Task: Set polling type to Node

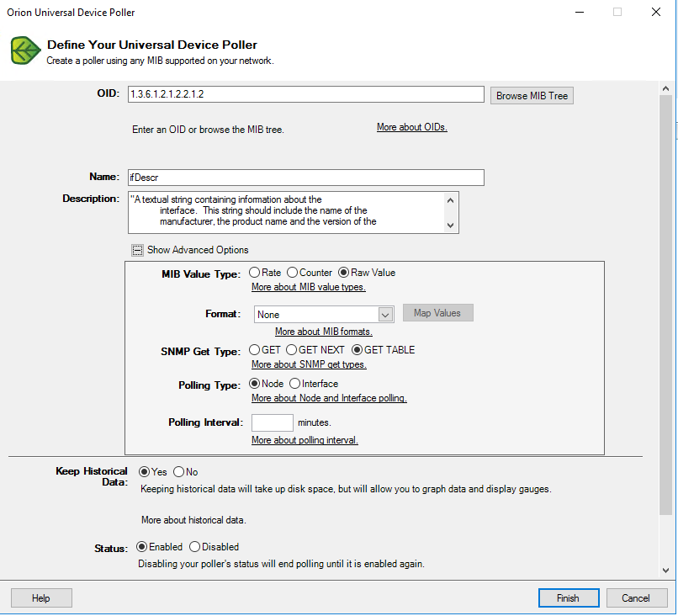Action: click(x=254, y=384)
